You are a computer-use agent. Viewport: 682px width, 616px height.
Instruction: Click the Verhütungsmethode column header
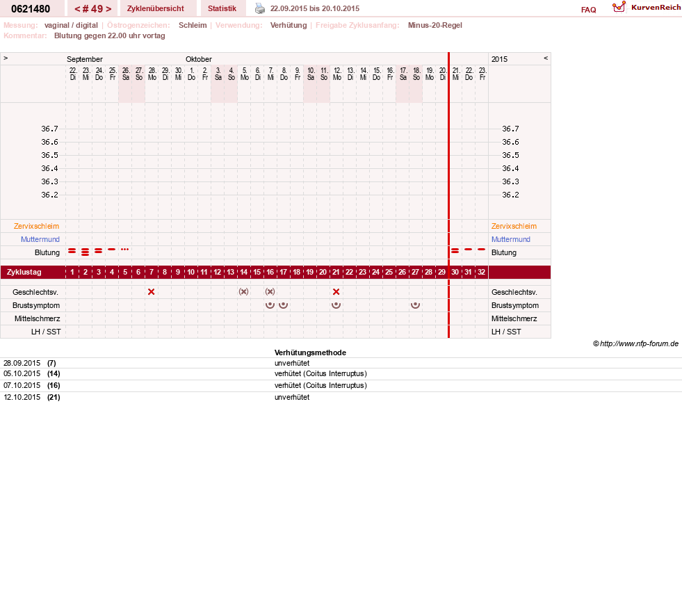pyautogui.click(x=310, y=352)
